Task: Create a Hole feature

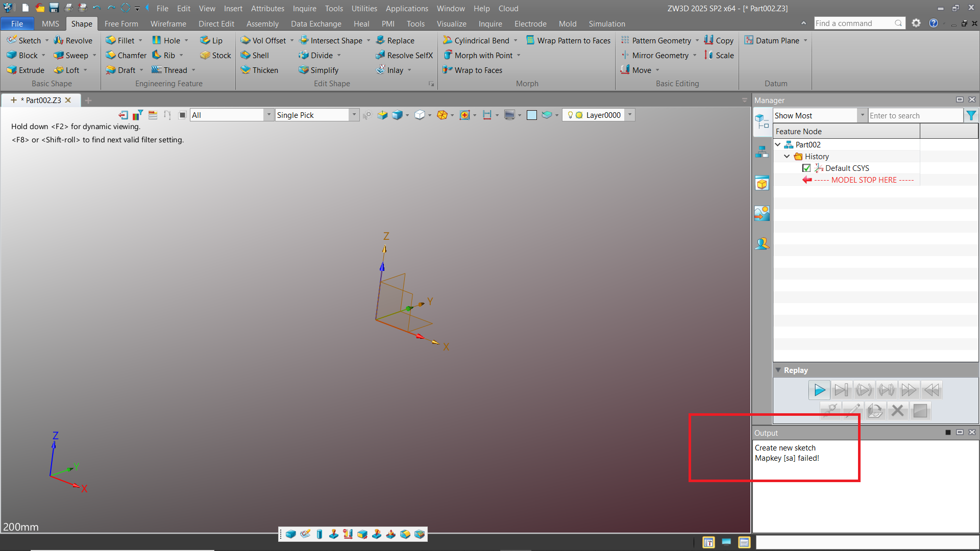Action: (166, 40)
